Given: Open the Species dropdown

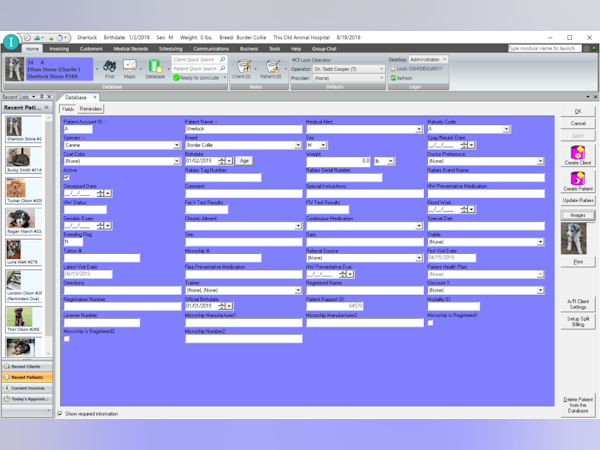Looking at the screenshot, I should [177, 145].
